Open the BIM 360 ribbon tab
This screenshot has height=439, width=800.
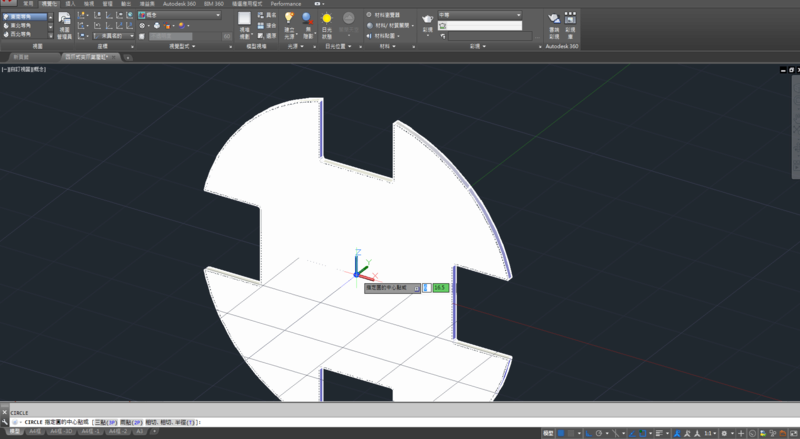pos(213,4)
